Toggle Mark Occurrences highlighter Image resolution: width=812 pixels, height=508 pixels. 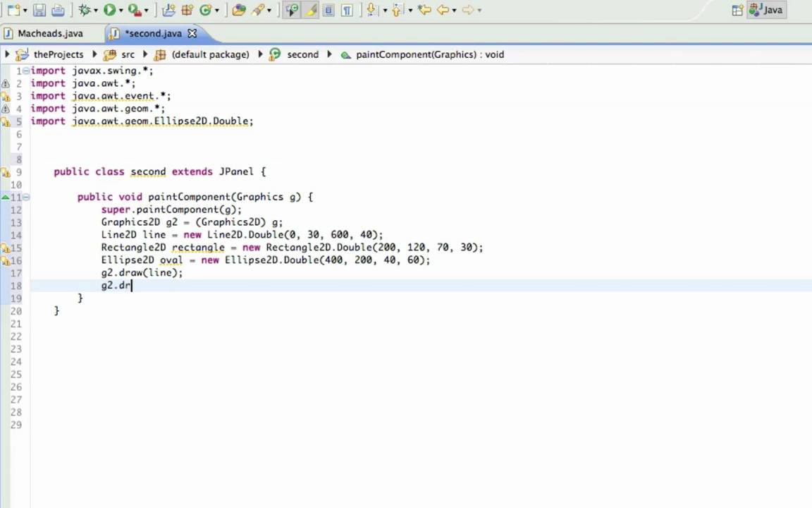coord(311,10)
